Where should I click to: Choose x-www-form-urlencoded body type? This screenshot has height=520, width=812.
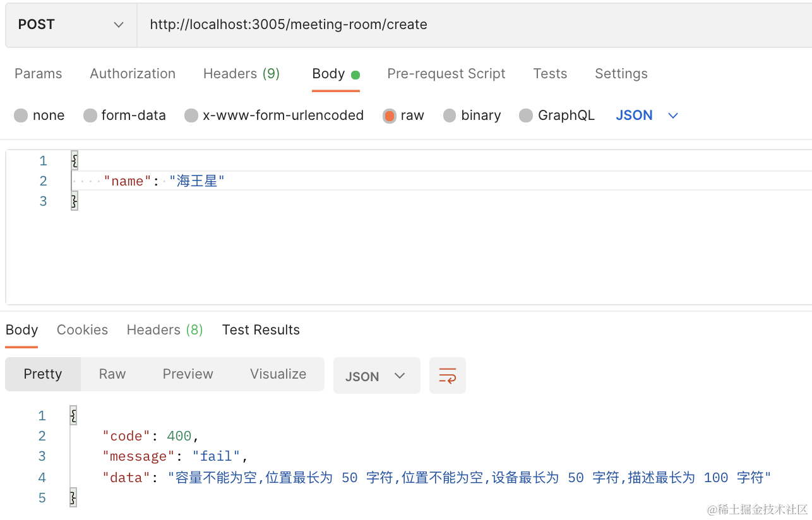[x=191, y=115]
